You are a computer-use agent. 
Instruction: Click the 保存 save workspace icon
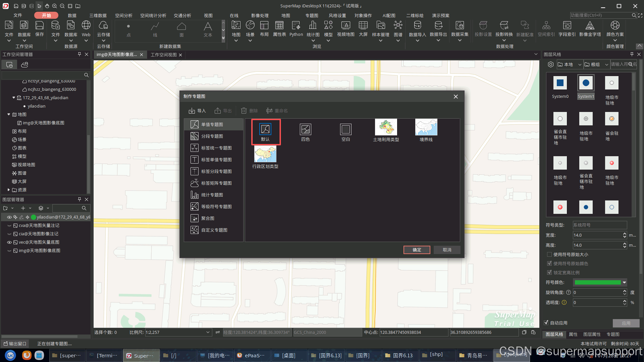click(39, 29)
